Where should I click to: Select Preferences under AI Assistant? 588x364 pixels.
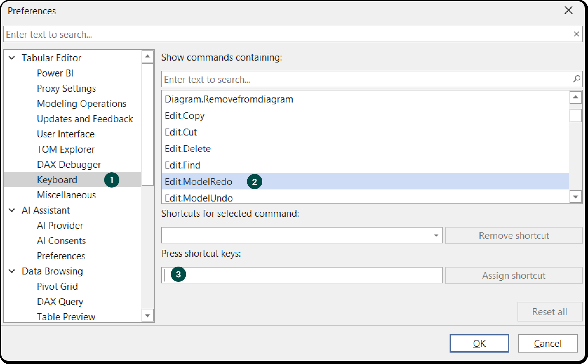61,256
